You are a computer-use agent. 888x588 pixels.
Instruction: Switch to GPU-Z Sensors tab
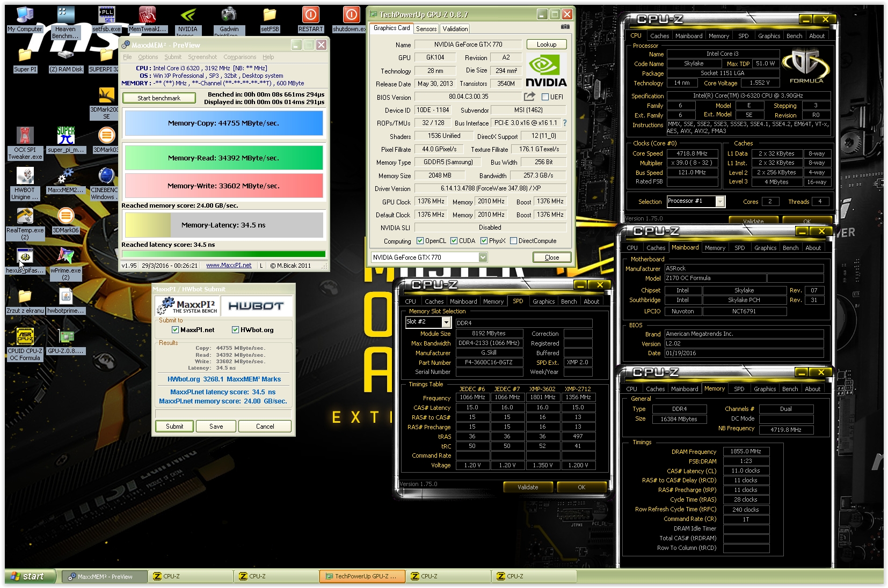426,29
